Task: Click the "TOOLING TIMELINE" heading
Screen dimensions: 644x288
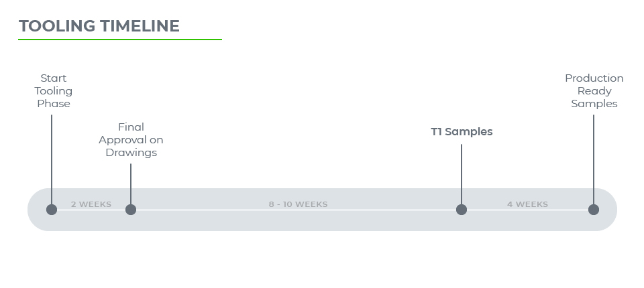Action: [x=99, y=26]
